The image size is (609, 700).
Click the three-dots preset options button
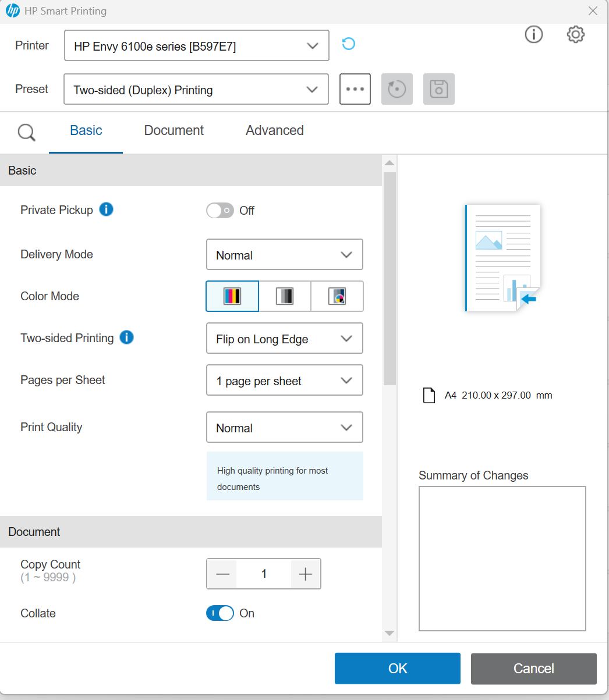[355, 89]
